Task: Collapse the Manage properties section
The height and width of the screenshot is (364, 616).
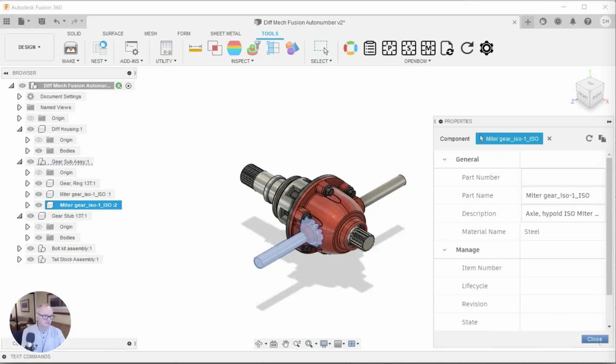Action: tap(444, 250)
